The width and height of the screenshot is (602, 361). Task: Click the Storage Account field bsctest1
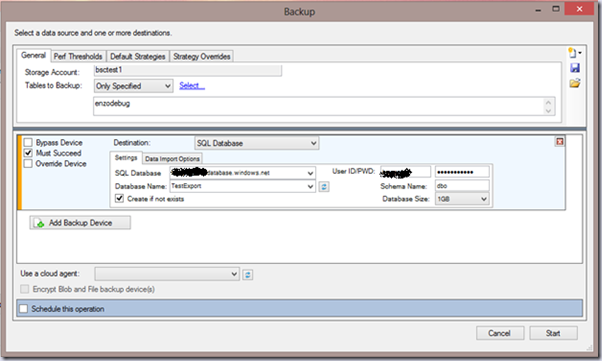(188, 70)
